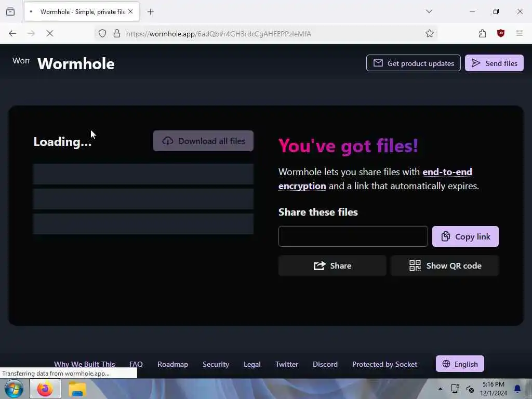This screenshot has width=532, height=399.
Task: Open notifications bell icon in tray
Action: [517, 389]
